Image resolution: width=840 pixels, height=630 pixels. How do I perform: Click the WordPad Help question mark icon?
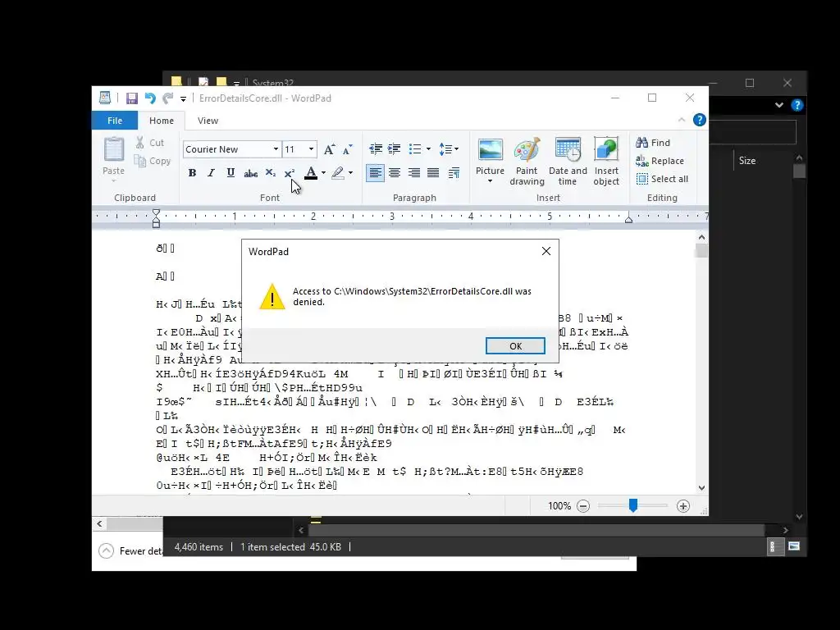(x=699, y=120)
